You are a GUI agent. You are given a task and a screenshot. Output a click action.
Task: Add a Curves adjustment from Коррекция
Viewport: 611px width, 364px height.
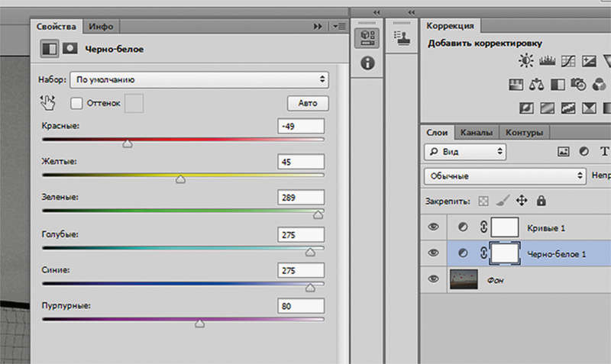[x=567, y=60]
